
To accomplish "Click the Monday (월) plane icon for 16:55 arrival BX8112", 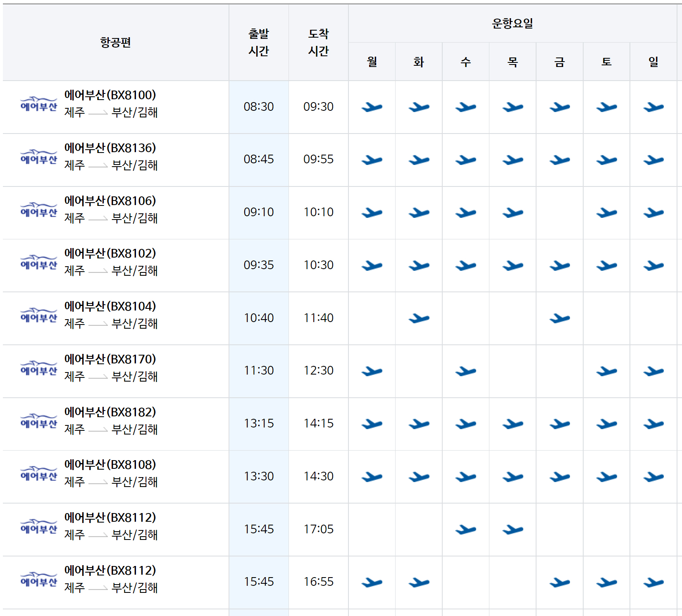I will [x=372, y=582].
